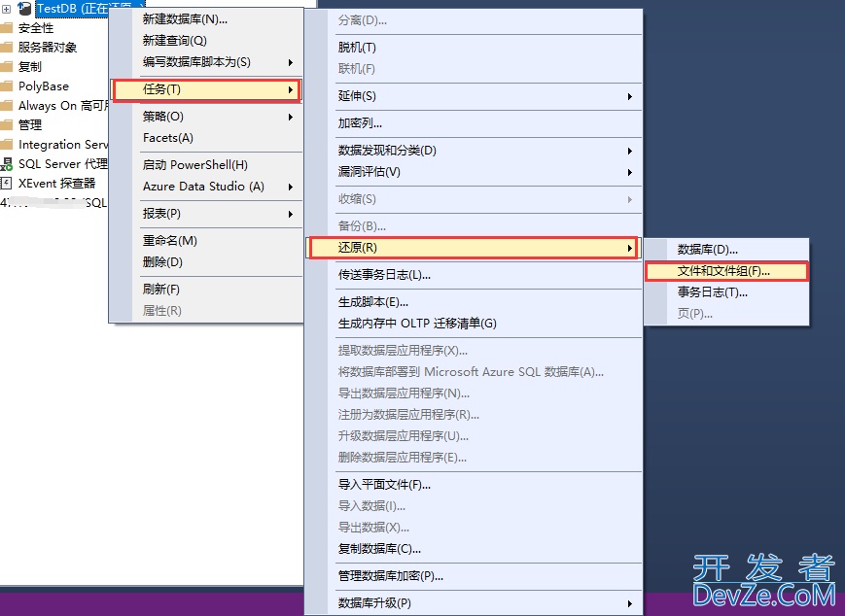
Task: Select the 安全性 tree node
Action: click(36, 28)
